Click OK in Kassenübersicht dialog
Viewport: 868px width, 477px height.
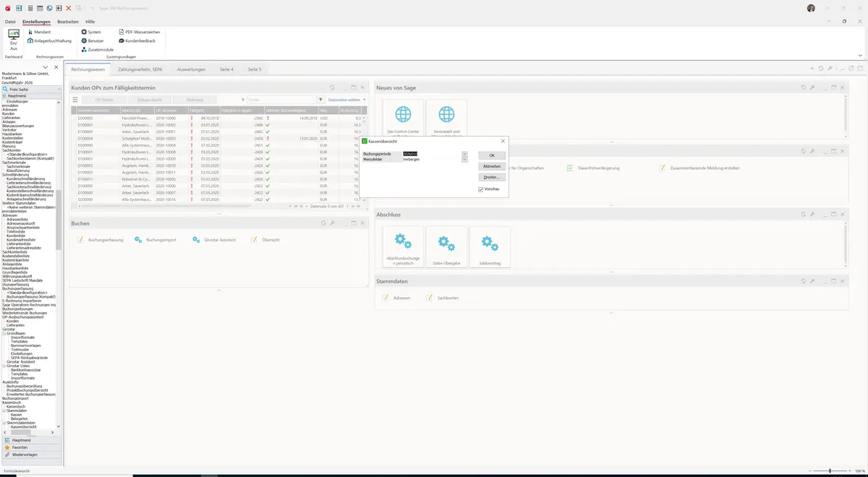492,155
